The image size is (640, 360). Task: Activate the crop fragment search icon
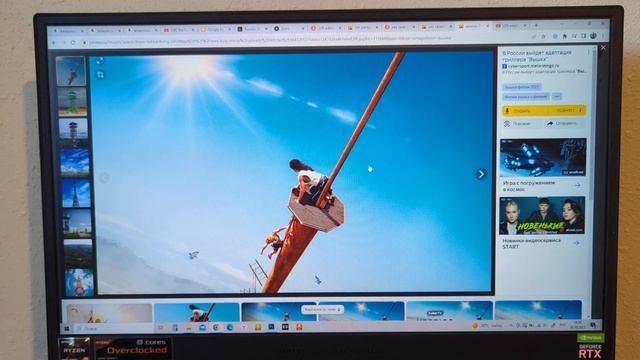point(100,75)
